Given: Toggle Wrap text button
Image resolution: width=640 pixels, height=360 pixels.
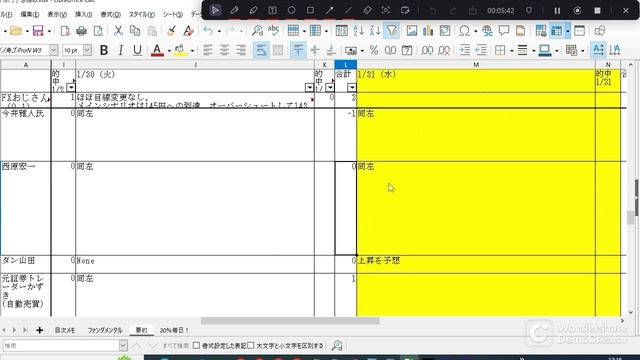Looking at the screenshot, I should [x=261, y=50].
